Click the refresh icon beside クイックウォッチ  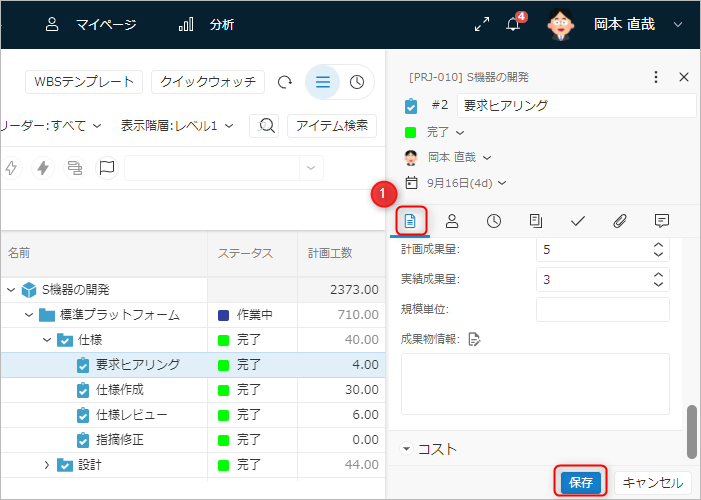coord(285,82)
